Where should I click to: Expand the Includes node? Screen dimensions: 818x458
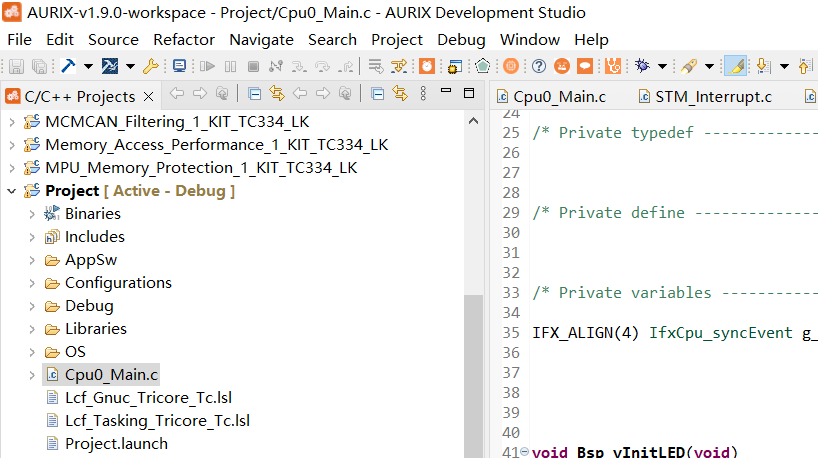(x=32, y=237)
